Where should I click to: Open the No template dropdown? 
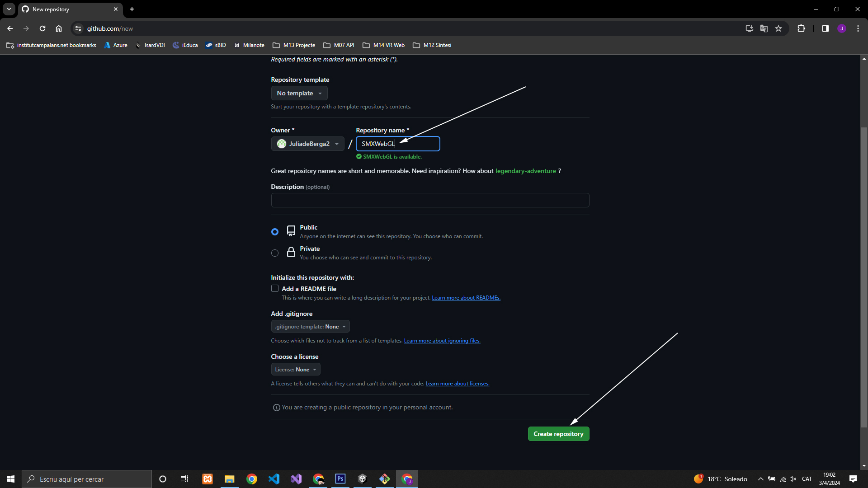(x=299, y=93)
